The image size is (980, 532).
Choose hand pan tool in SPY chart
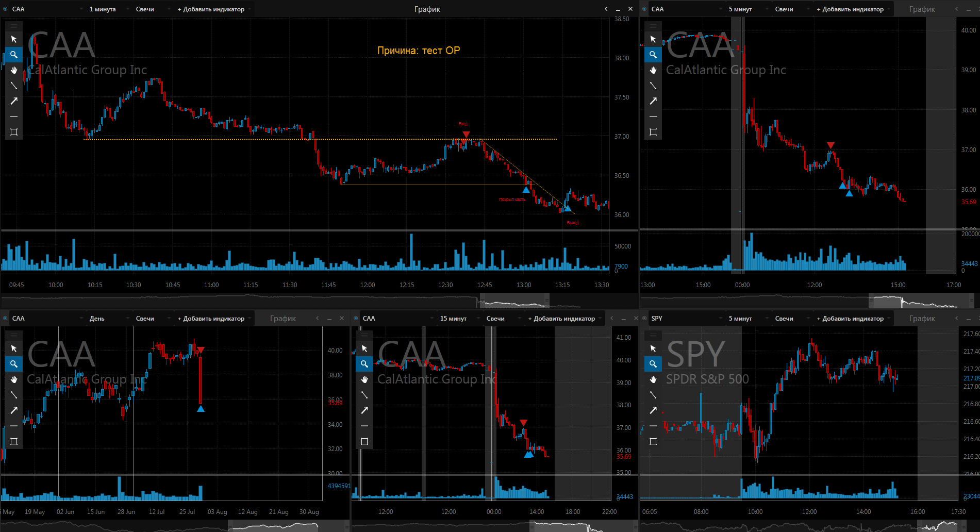point(653,379)
